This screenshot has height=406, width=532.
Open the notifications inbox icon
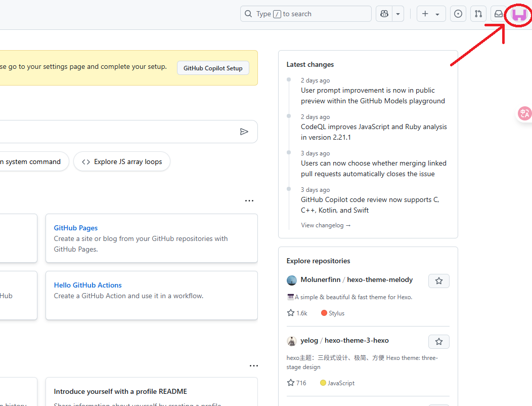(499, 14)
